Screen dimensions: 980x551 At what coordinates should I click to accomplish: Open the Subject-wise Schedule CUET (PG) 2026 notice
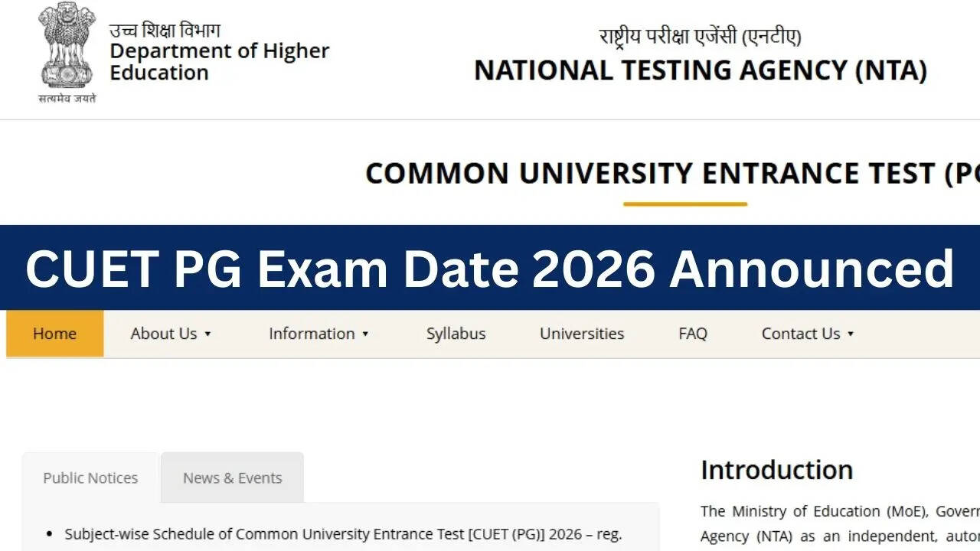point(343,534)
